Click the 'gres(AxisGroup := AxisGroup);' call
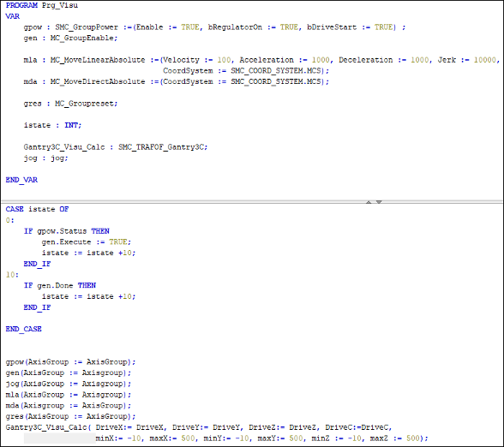504x447 pixels. 70,416
